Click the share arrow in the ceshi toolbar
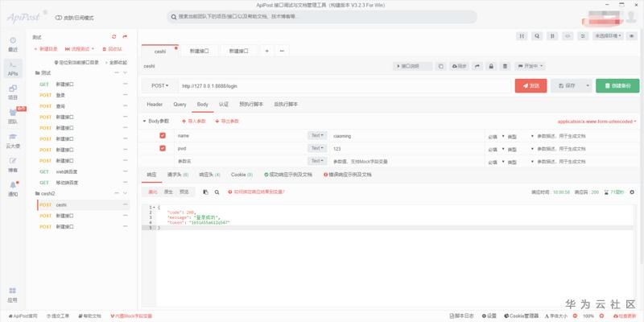 click(477, 66)
